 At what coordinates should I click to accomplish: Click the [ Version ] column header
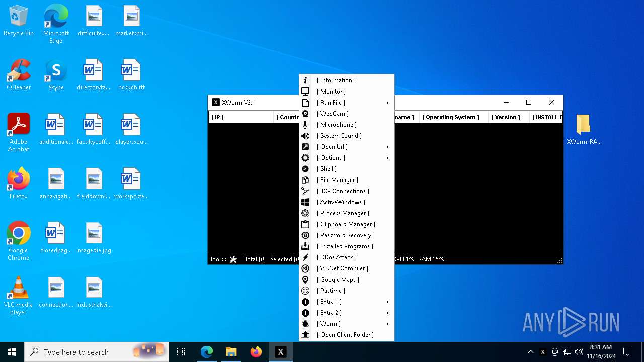(x=508, y=117)
